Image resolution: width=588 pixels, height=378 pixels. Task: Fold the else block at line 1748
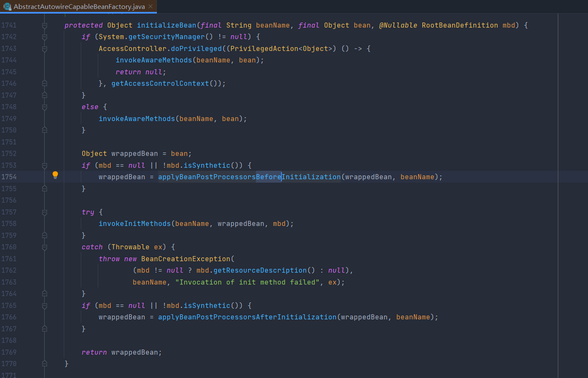click(45, 107)
